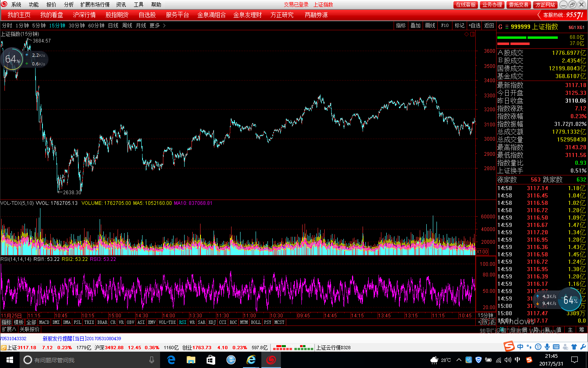Open Windows Start menu
This screenshot has height=368, width=588.
tap(10, 360)
